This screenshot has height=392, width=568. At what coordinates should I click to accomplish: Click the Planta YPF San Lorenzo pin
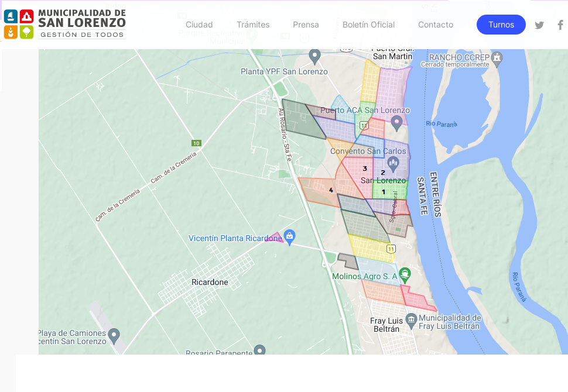(315, 57)
